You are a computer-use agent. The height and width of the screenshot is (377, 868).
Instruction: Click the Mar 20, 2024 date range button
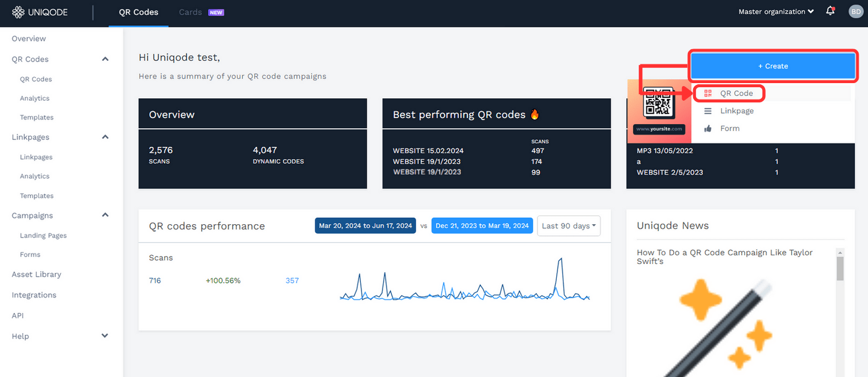coord(366,226)
